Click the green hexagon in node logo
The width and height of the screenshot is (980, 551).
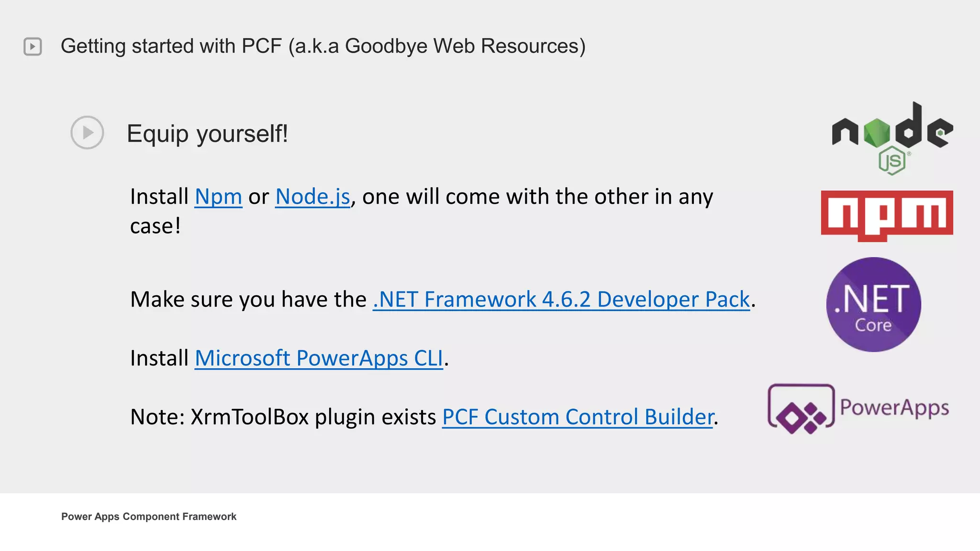coord(877,132)
